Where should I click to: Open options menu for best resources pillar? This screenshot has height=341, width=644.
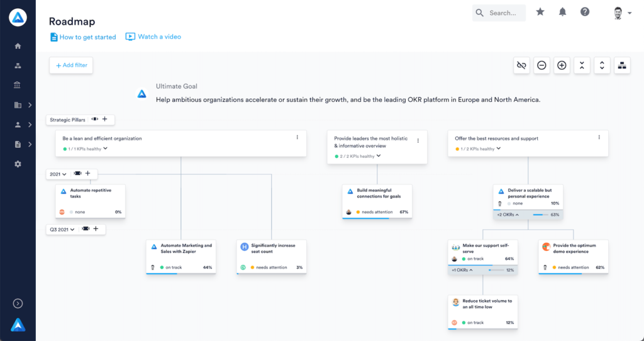(x=599, y=138)
